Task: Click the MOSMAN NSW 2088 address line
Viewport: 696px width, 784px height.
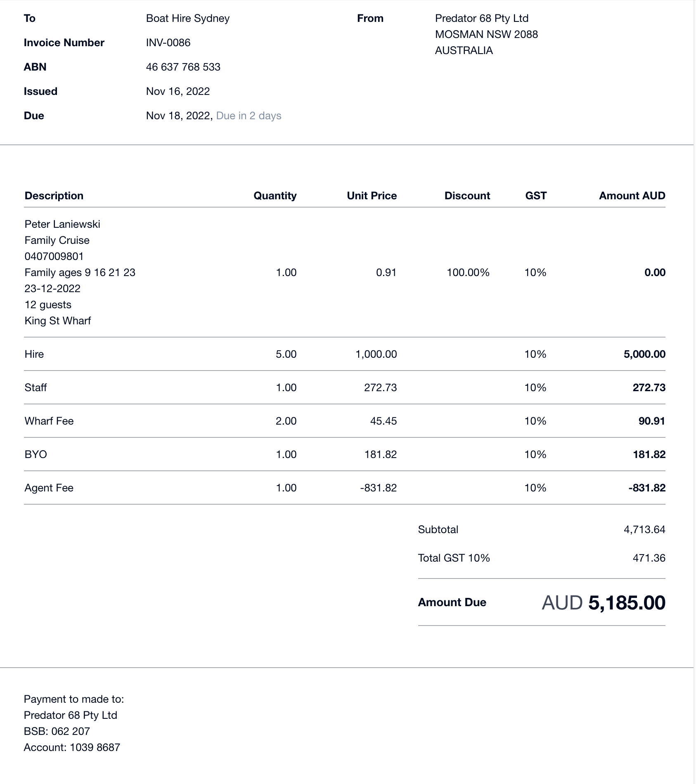Action: click(x=486, y=34)
